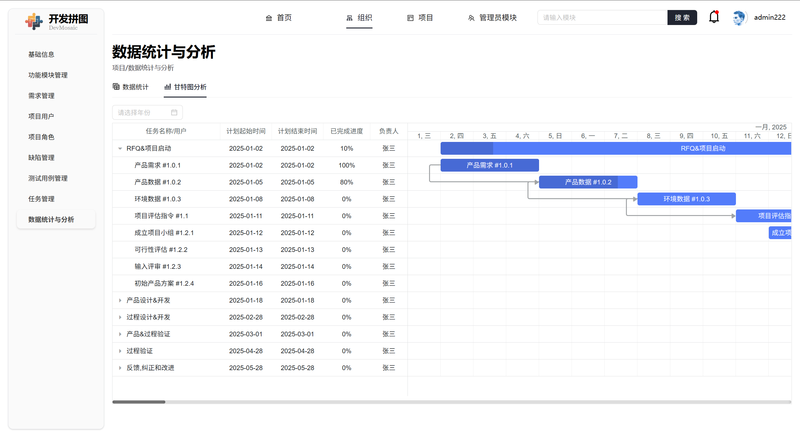This screenshot has height=437, width=800.
Task: Expand the 产品设计&开发 task row
Action: pos(120,300)
